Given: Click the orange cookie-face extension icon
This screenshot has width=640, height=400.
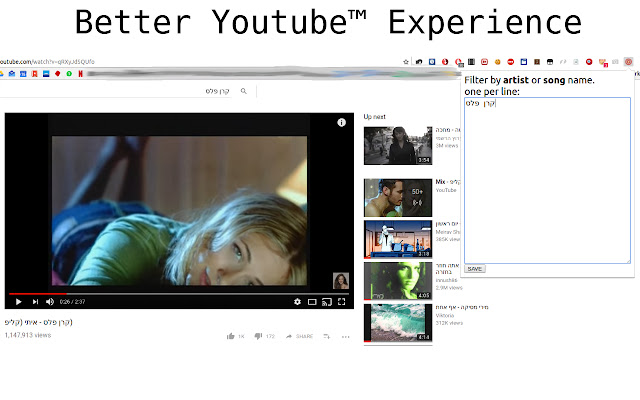Looking at the screenshot, I should point(498,62).
